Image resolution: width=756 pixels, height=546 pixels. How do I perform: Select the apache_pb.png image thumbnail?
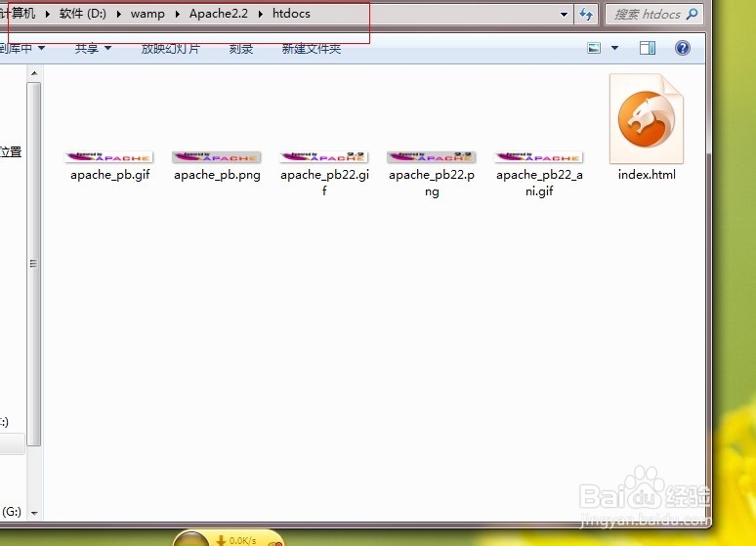tap(217, 156)
